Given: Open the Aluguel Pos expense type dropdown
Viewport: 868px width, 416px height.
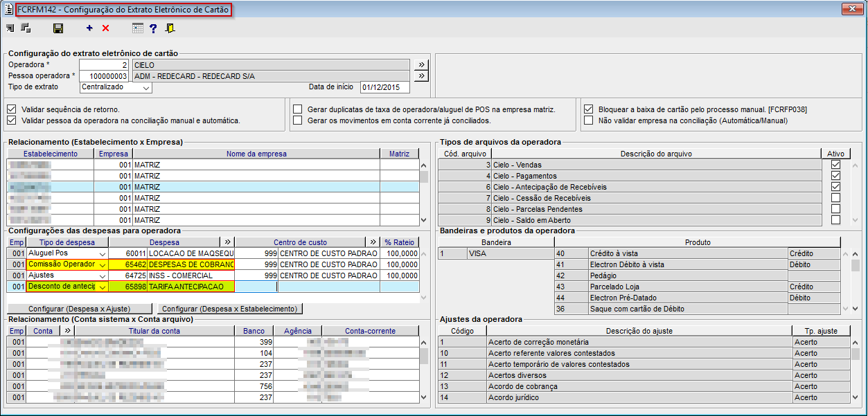Looking at the screenshot, I should [x=103, y=253].
